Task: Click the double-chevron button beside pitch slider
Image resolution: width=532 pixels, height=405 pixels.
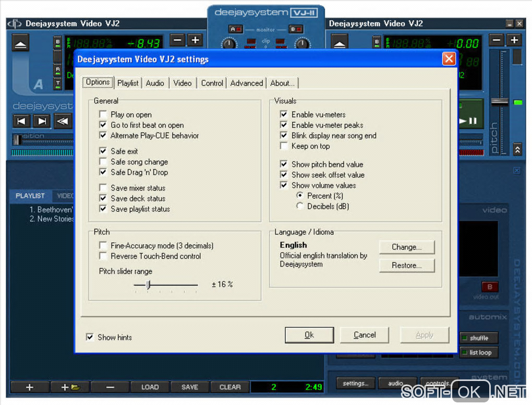Action: pyautogui.click(x=517, y=150)
